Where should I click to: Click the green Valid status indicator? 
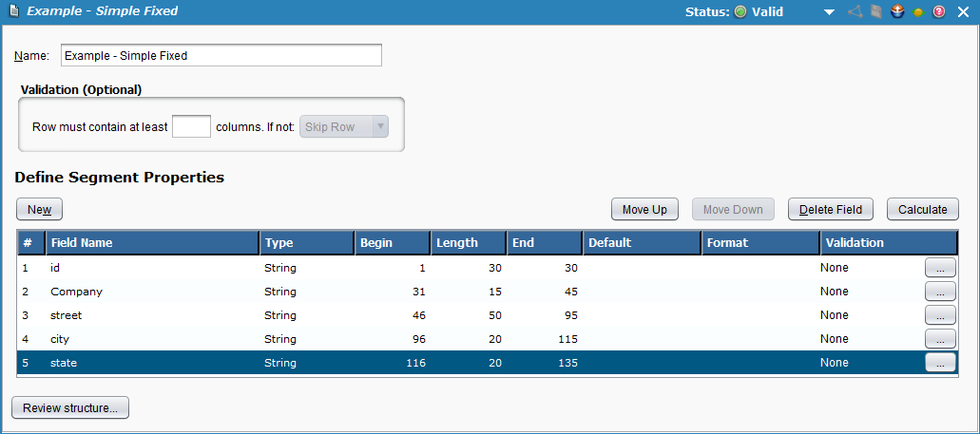point(740,11)
